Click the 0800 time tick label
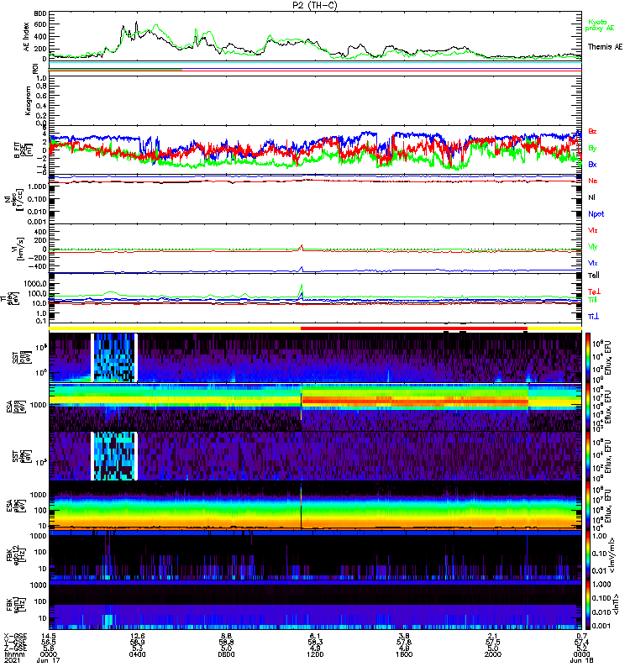Image resolution: width=630 pixels, height=672 pixels. 226,654
